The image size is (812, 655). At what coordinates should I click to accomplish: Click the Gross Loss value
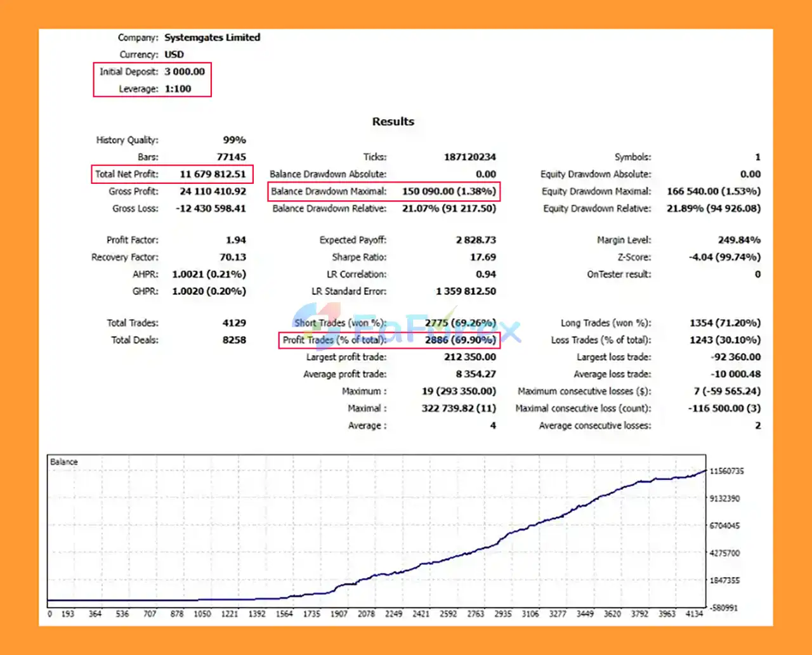211,209
